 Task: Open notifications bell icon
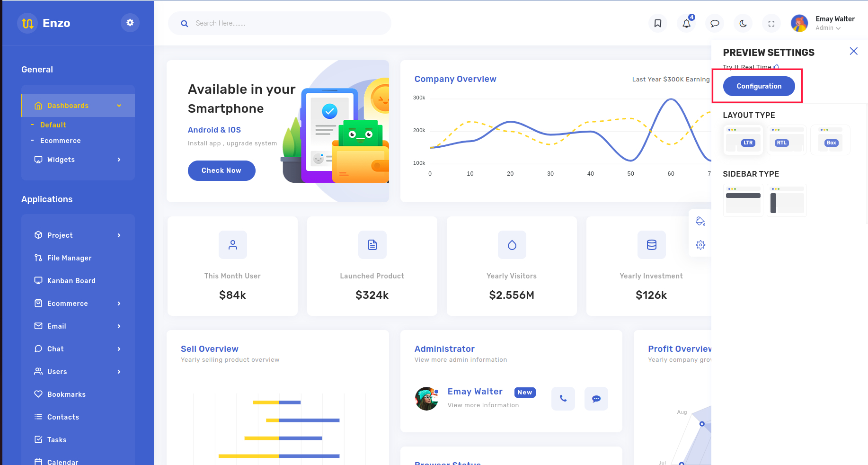(x=686, y=23)
